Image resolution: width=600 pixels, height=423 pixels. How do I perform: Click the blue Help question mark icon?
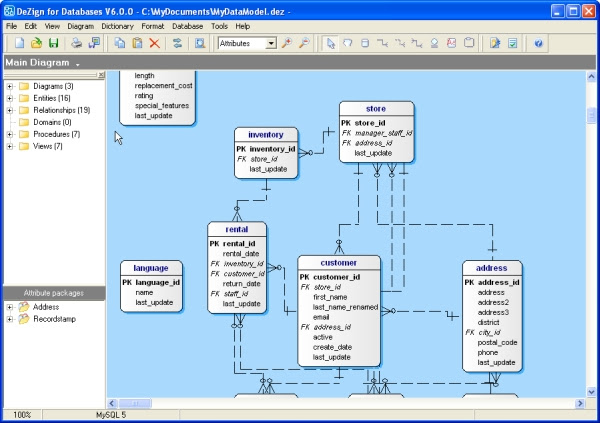pyautogui.click(x=538, y=43)
